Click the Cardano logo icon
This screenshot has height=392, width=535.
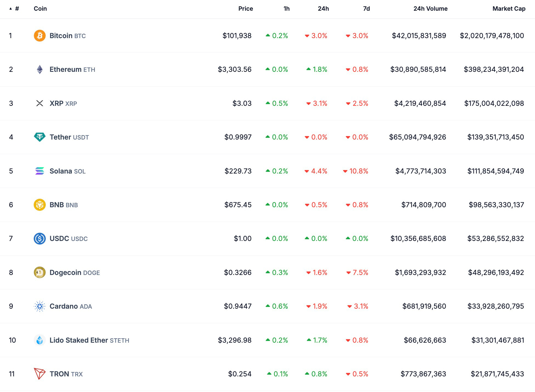click(x=40, y=306)
